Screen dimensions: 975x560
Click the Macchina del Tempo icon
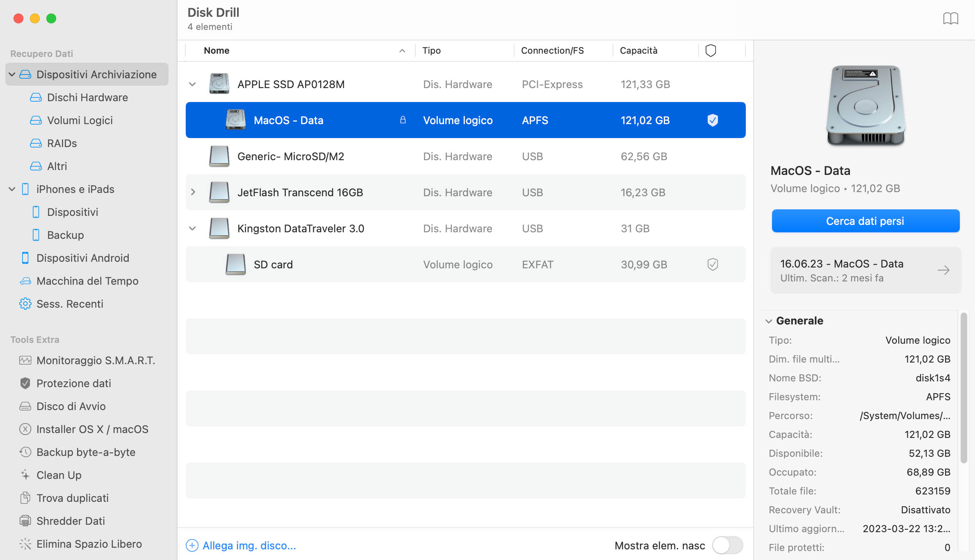(25, 281)
